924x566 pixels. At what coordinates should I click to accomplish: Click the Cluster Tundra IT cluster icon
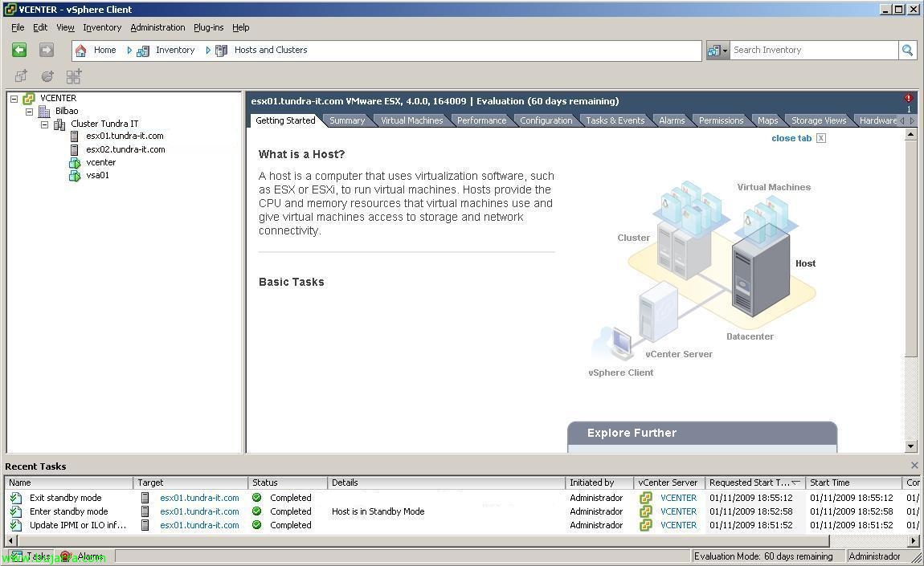pyautogui.click(x=59, y=124)
